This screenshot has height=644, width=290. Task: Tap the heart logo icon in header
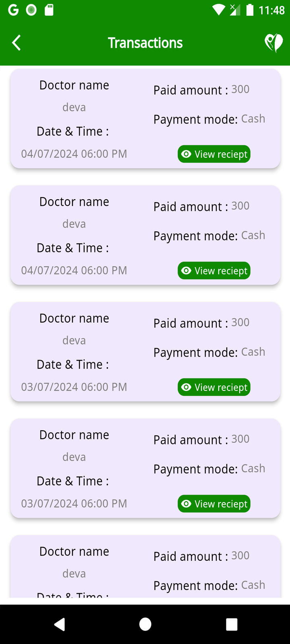pyautogui.click(x=273, y=43)
